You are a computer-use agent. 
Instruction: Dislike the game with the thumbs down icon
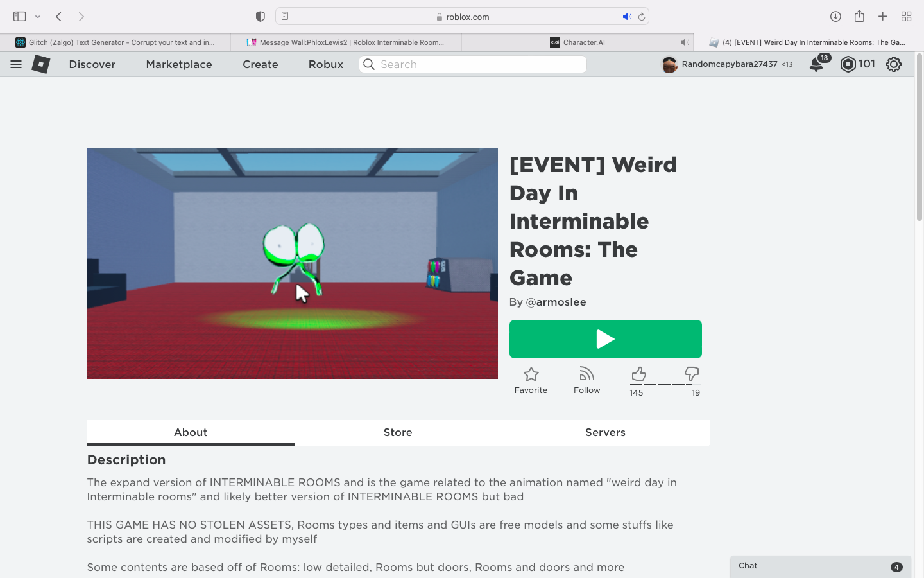click(x=692, y=374)
